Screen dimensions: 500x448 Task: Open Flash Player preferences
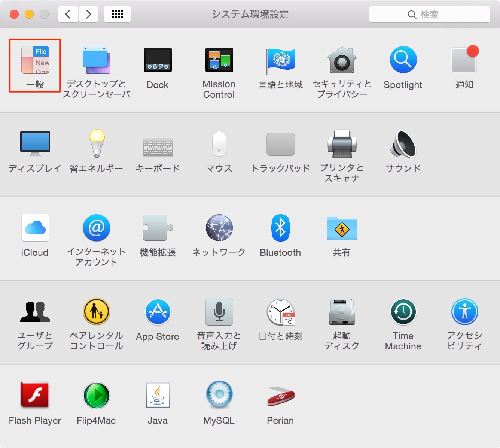35,395
